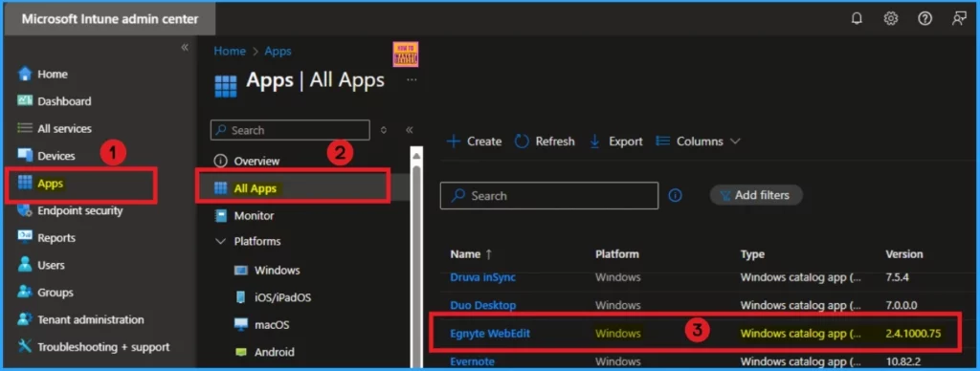Image resolution: width=980 pixels, height=371 pixels.
Task: Select Android platform
Action: click(x=275, y=352)
